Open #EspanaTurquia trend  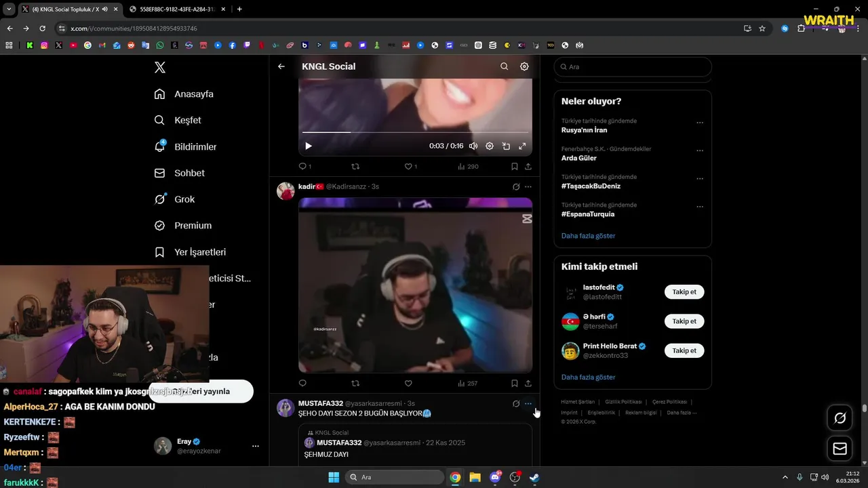tap(588, 214)
